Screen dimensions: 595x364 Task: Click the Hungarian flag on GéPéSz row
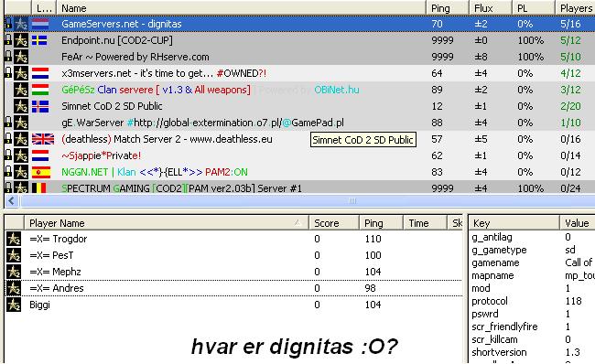[40, 90]
